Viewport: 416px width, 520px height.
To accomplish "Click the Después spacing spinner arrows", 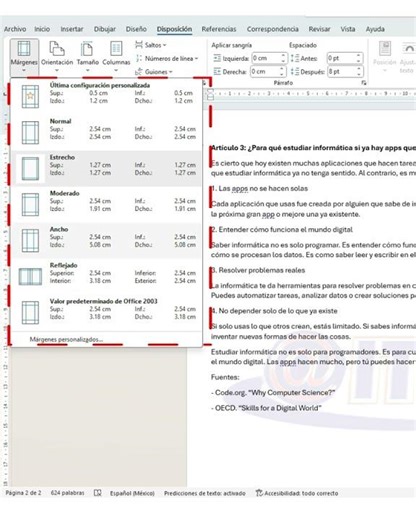I will coord(359,71).
